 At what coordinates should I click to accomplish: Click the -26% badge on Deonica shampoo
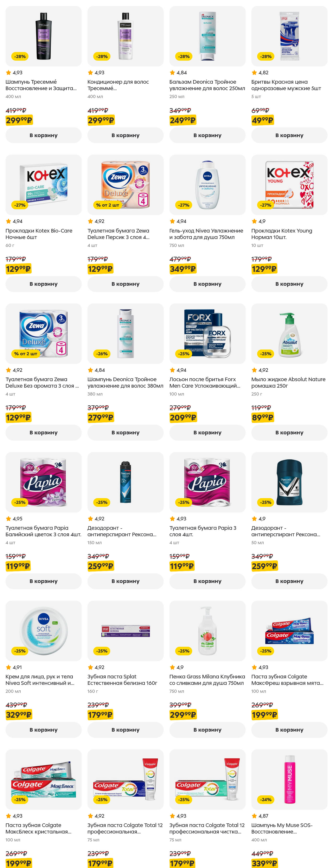(102, 354)
